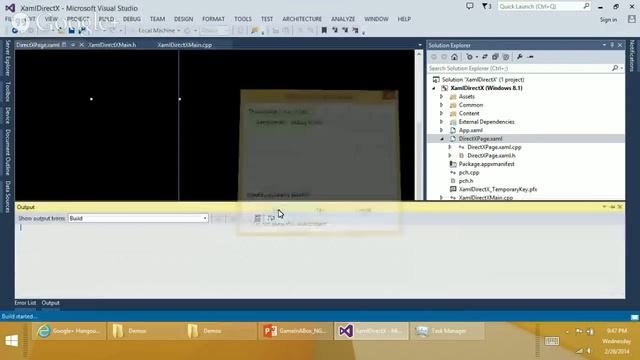This screenshot has height=360, width=640.
Task: Click Collapse All icon in Solution Explorer toolbar
Action: (495, 57)
